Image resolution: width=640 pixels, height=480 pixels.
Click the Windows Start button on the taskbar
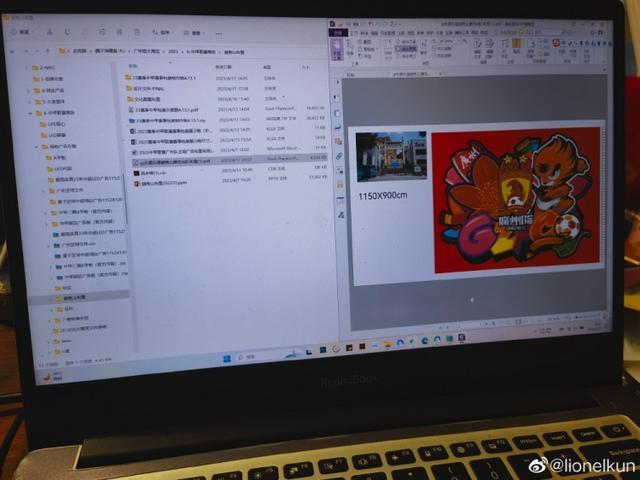(227, 358)
